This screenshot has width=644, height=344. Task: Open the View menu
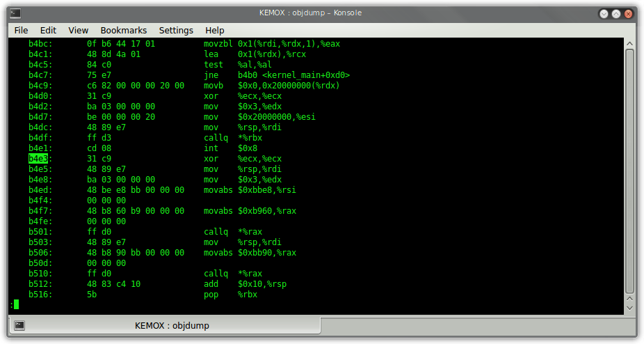point(78,31)
